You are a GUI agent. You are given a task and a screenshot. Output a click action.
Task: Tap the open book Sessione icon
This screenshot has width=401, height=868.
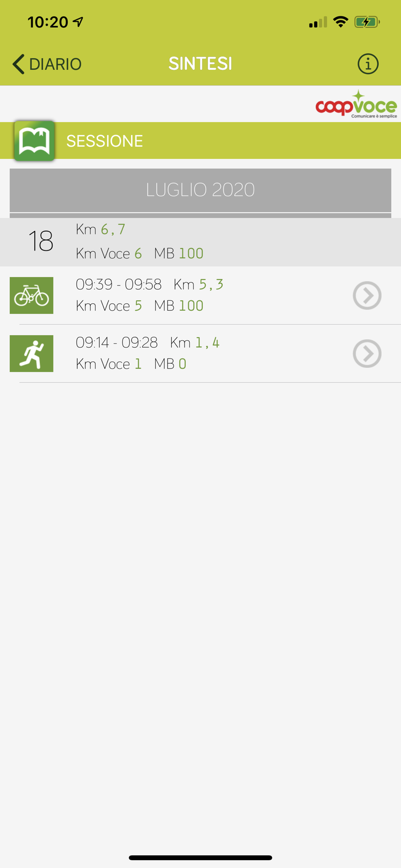click(x=34, y=141)
